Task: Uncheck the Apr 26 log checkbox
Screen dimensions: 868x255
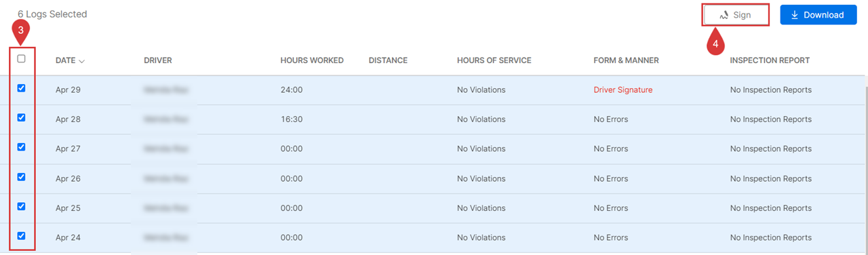Action: click(22, 177)
